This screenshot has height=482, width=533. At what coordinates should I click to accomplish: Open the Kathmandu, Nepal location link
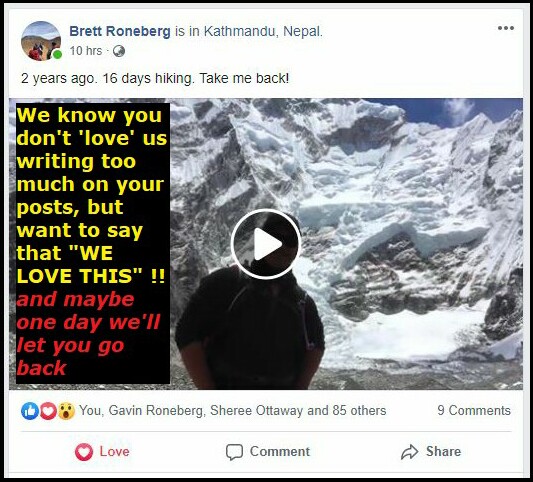coord(263,31)
